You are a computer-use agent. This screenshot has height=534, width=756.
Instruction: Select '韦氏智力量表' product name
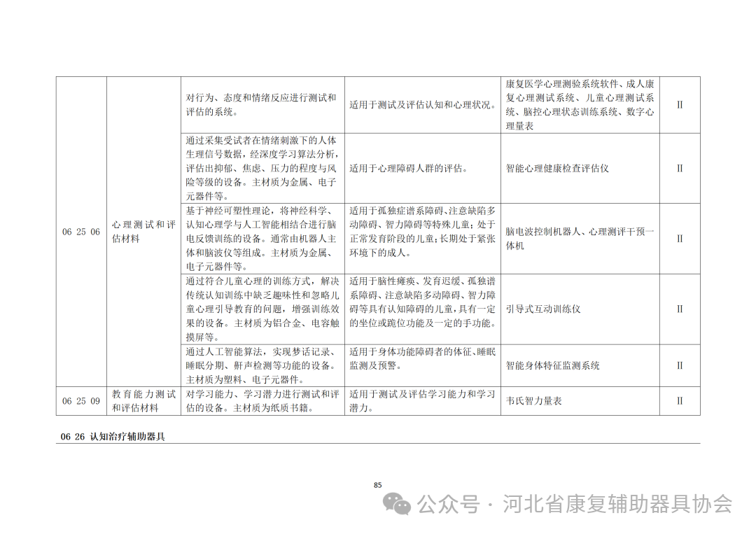click(533, 401)
